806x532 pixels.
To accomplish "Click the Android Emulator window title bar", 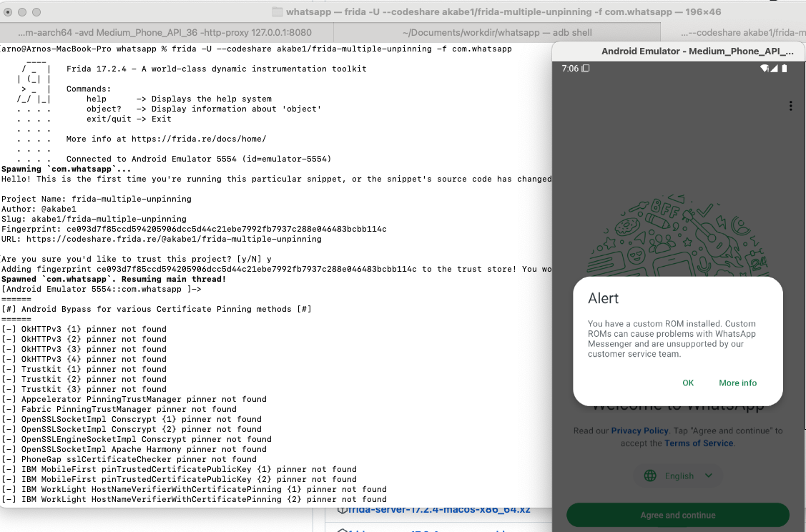I will pos(679,51).
